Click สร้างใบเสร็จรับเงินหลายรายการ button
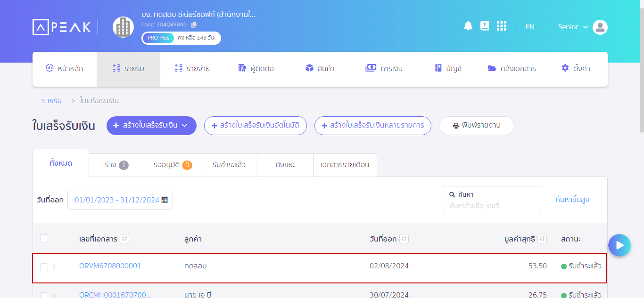 (x=372, y=126)
